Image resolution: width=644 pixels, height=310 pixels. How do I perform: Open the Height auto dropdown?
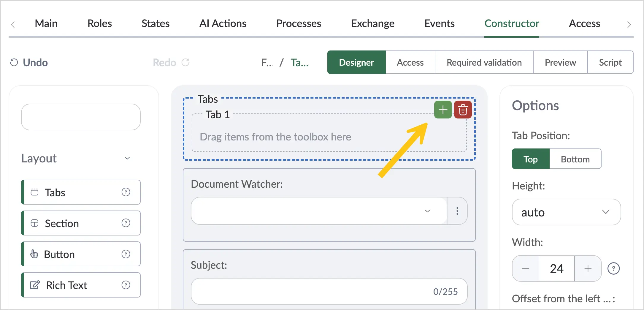566,212
